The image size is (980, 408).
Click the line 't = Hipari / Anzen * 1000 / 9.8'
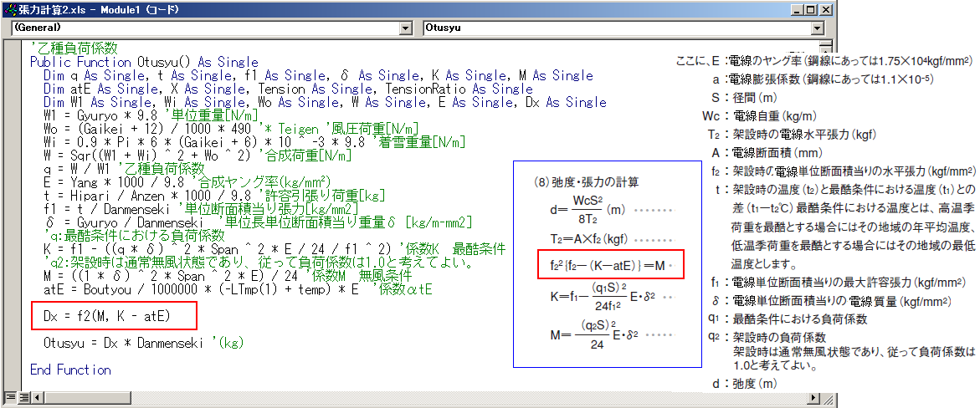pos(214,196)
